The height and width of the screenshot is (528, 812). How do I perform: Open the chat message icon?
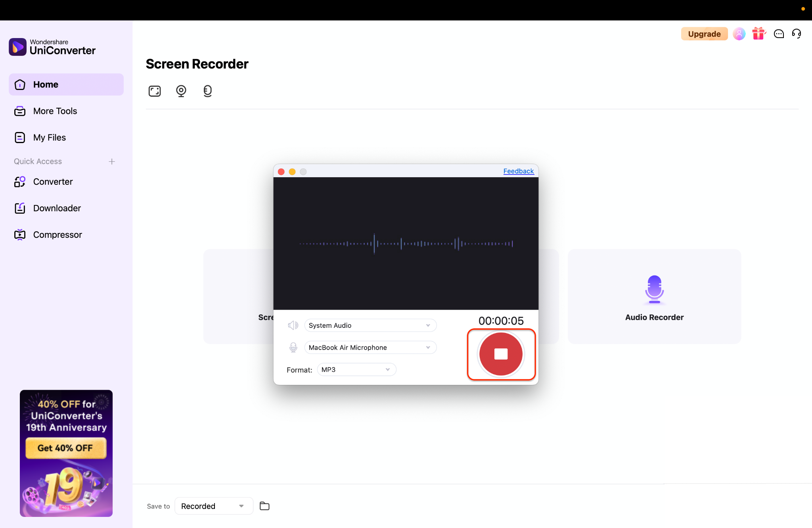(x=779, y=34)
